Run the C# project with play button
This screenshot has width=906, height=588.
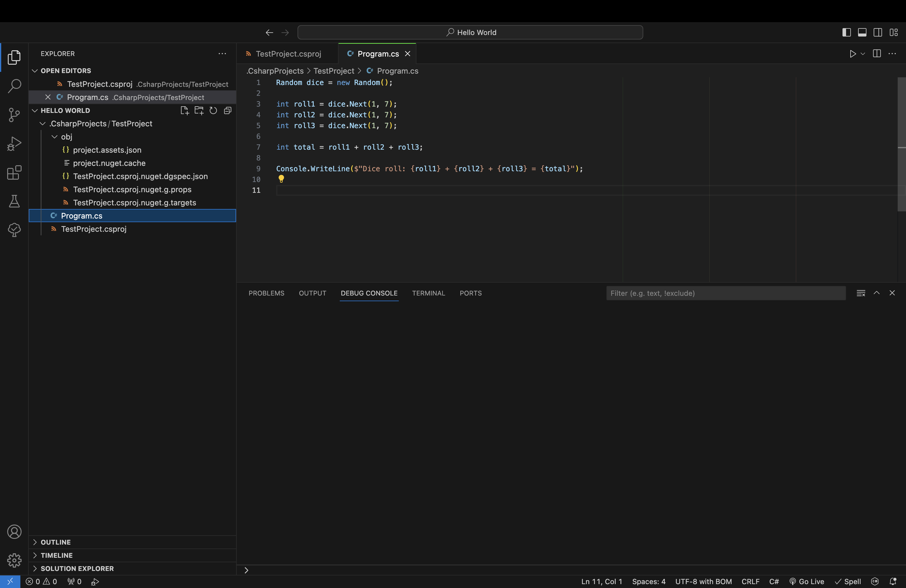[x=853, y=54]
